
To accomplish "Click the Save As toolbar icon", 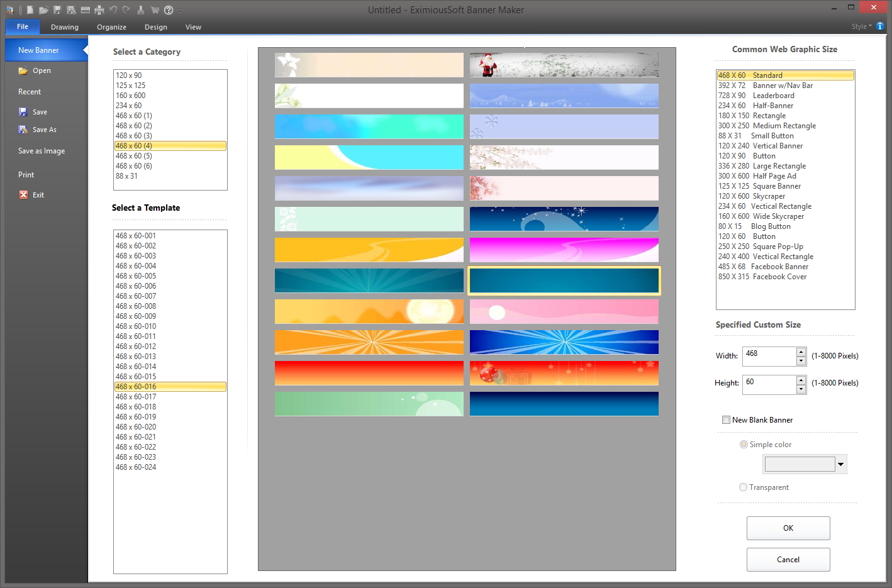I will click(71, 9).
